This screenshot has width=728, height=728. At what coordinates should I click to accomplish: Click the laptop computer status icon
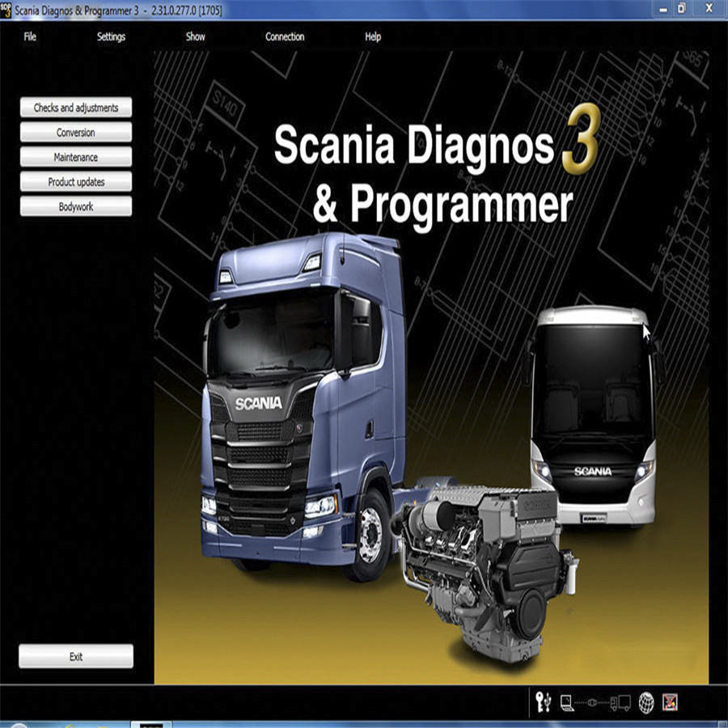click(x=567, y=702)
